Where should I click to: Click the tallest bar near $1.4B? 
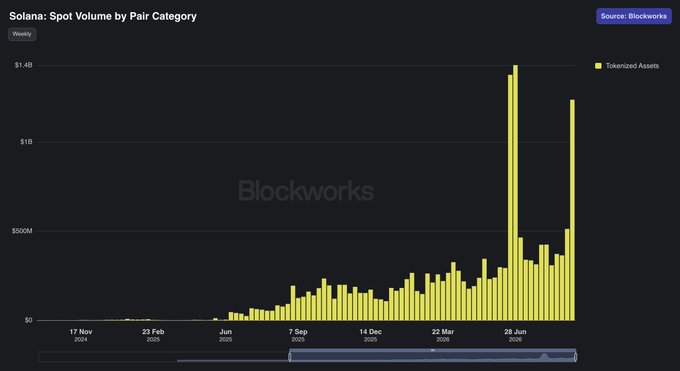[x=515, y=193]
